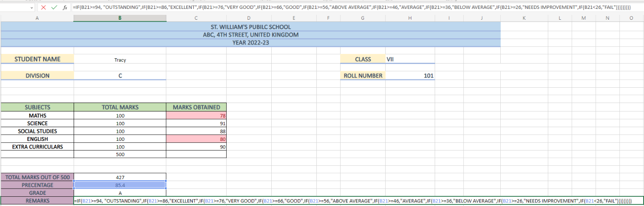The height and width of the screenshot is (206, 644).
Task: Click the percentage cell showing 85.4
Action: pos(120,185)
